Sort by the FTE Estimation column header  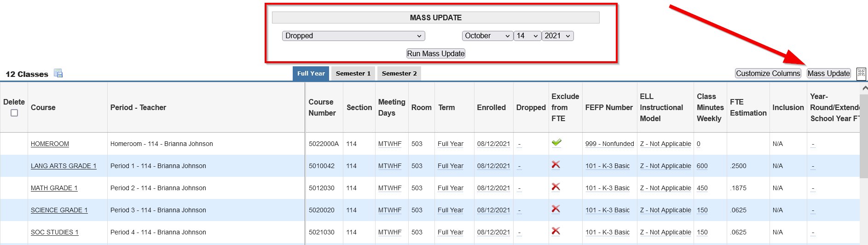(x=748, y=107)
